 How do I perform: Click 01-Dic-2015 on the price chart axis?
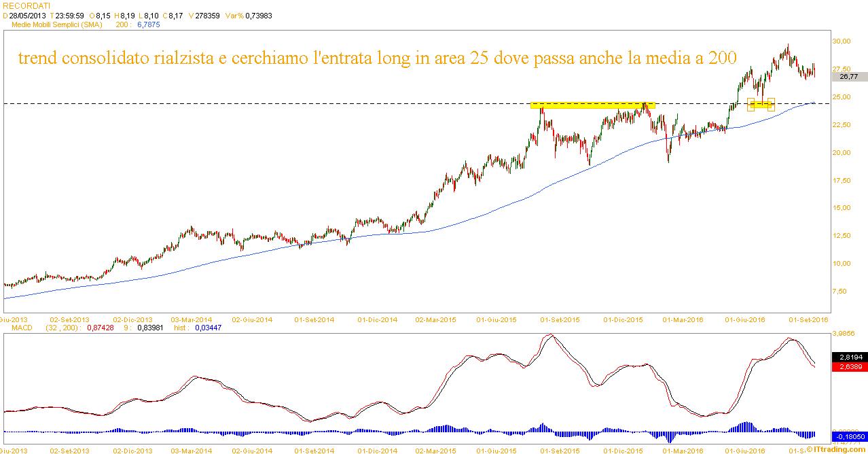click(x=623, y=319)
